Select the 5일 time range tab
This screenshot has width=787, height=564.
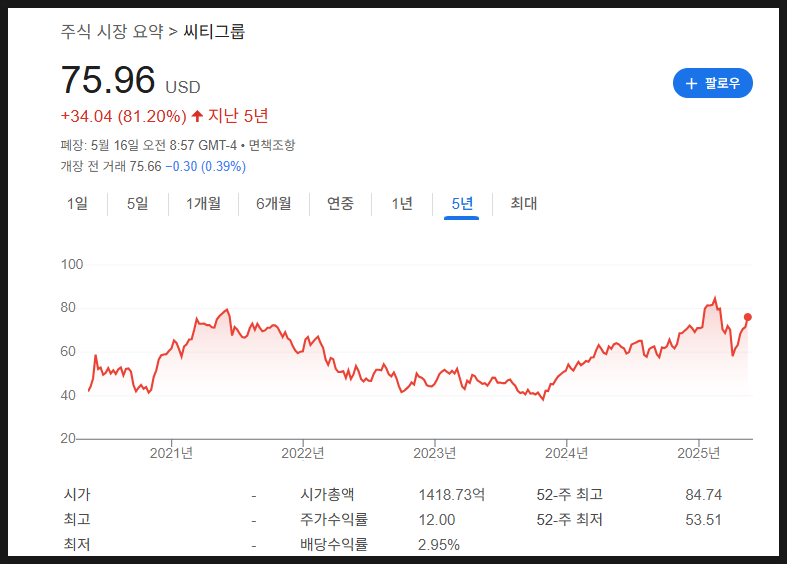(x=138, y=204)
